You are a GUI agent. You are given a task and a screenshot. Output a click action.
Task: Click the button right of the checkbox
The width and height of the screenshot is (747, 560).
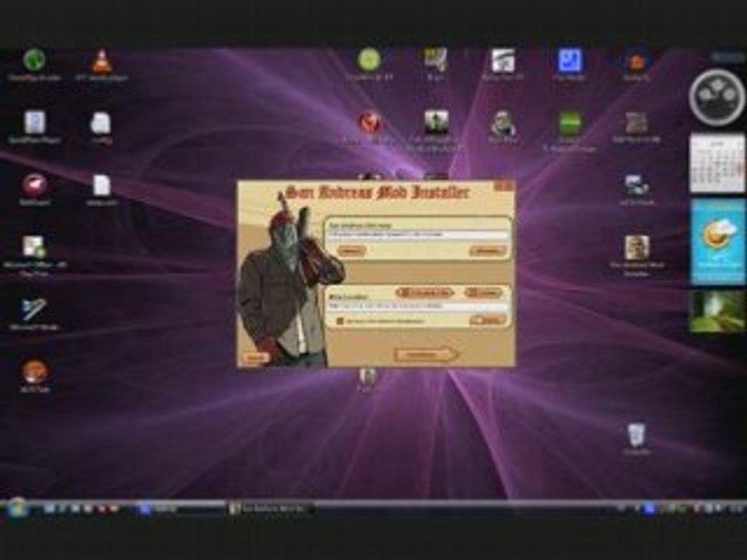pyautogui.click(x=487, y=320)
